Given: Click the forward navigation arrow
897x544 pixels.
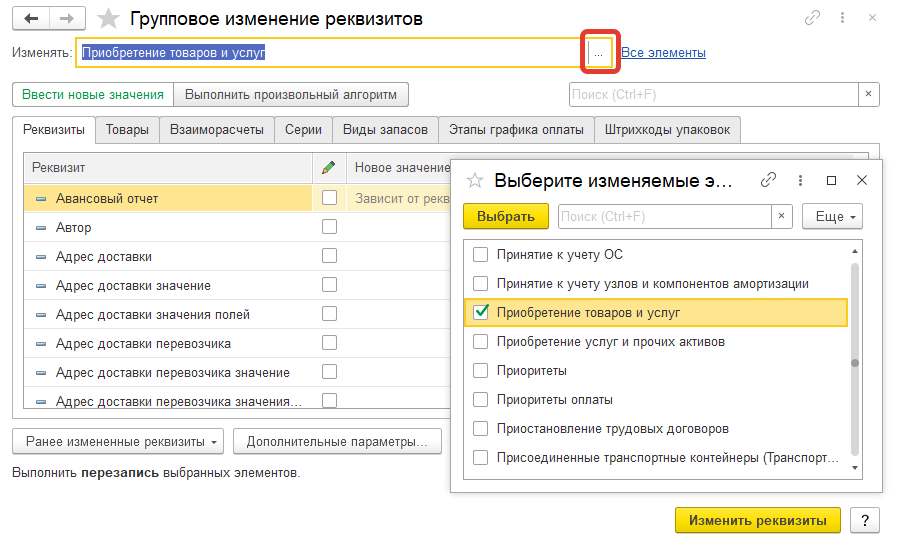Looking at the screenshot, I should coord(66,19).
